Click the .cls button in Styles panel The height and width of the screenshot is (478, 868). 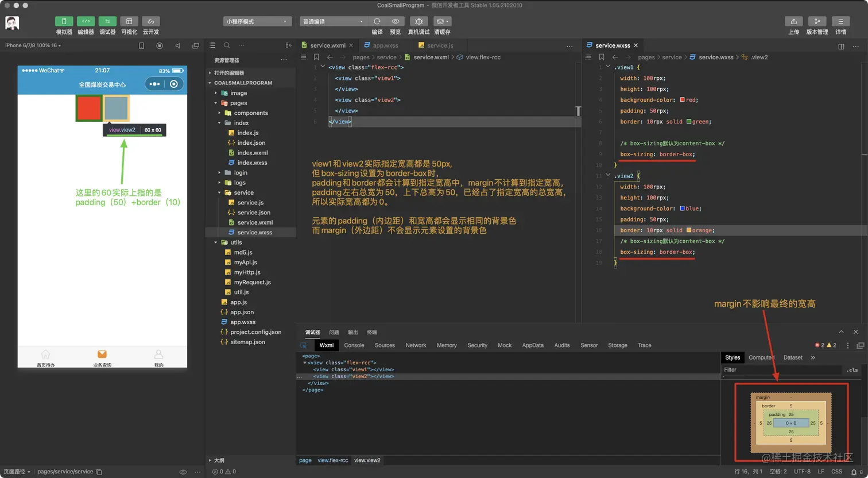tap(852, 370)
